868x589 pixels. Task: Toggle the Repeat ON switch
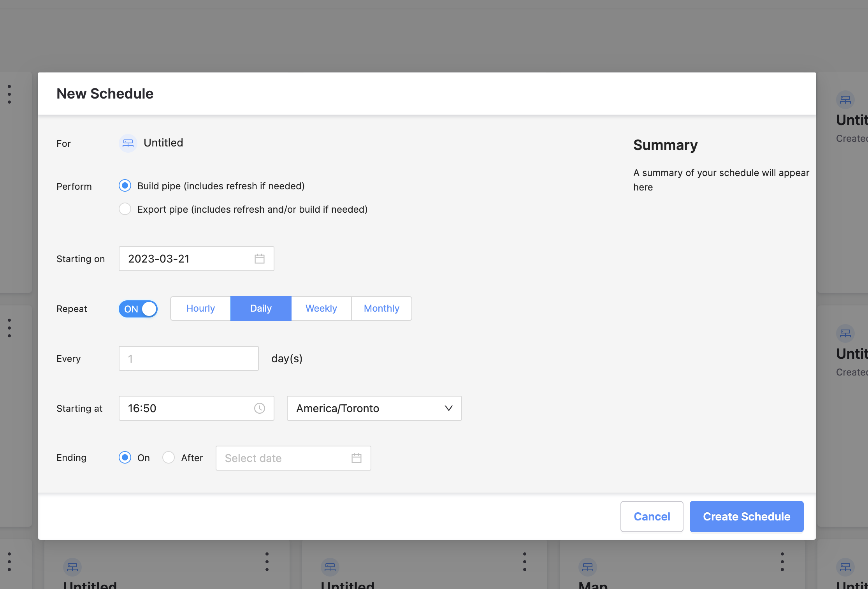(138, 309)
